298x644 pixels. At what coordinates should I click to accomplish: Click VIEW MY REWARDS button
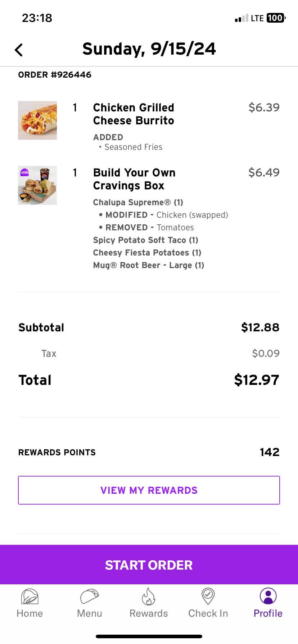click(x=149, y=490)
